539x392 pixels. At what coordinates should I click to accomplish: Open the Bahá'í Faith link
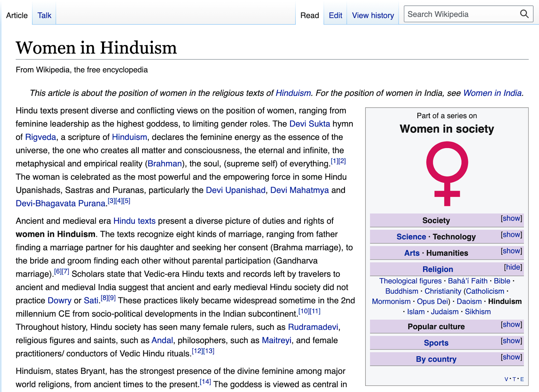click(x=468, y=281)
